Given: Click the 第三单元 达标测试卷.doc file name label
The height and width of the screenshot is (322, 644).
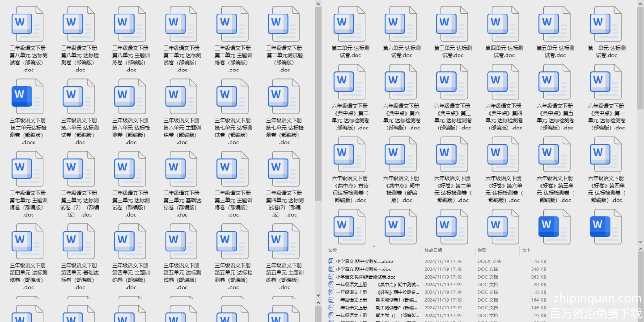Looking at the screenshot, I should click(x=453, y=52).
